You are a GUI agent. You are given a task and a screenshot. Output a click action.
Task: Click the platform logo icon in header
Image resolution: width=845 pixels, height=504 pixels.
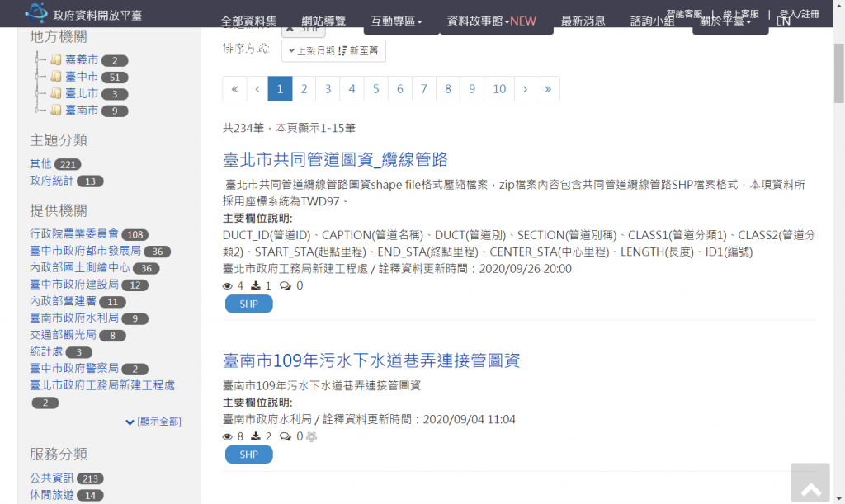point(36,12)
